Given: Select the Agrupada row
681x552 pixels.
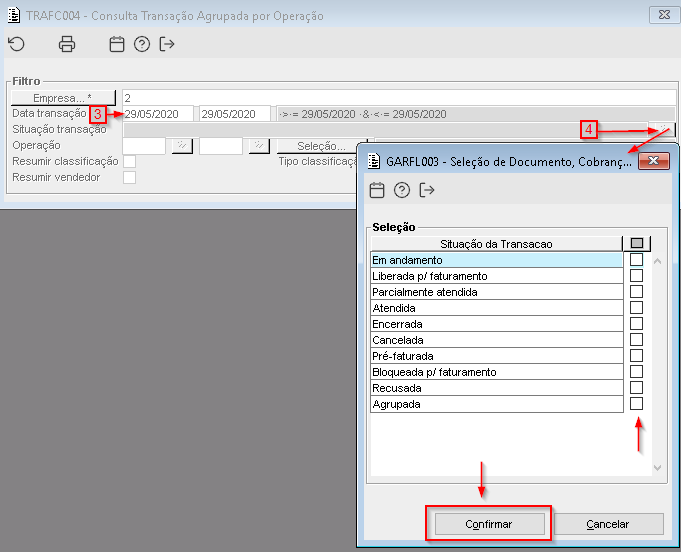Looking at the screenshot, I should pyautogui.click(x=496, y=404).
